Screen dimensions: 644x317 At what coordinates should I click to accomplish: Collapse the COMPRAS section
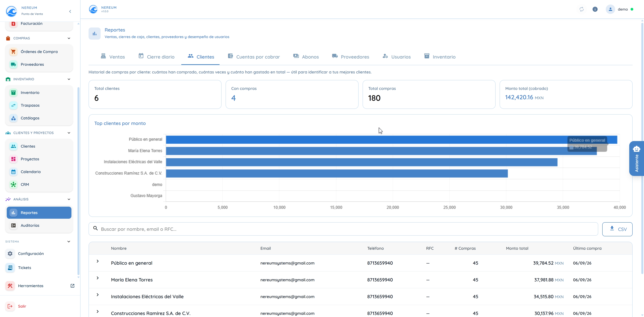(69, 38)
